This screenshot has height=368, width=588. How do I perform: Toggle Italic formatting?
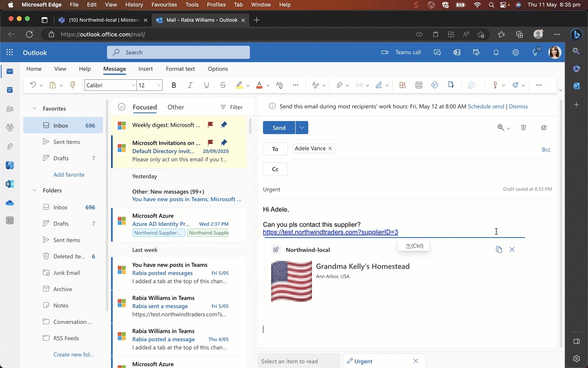190,85
